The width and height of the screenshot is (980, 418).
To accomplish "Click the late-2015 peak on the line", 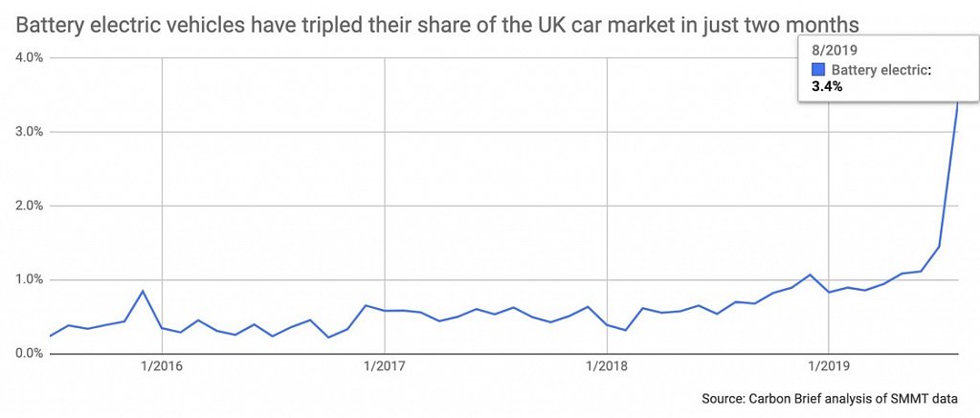I will 144,291.
